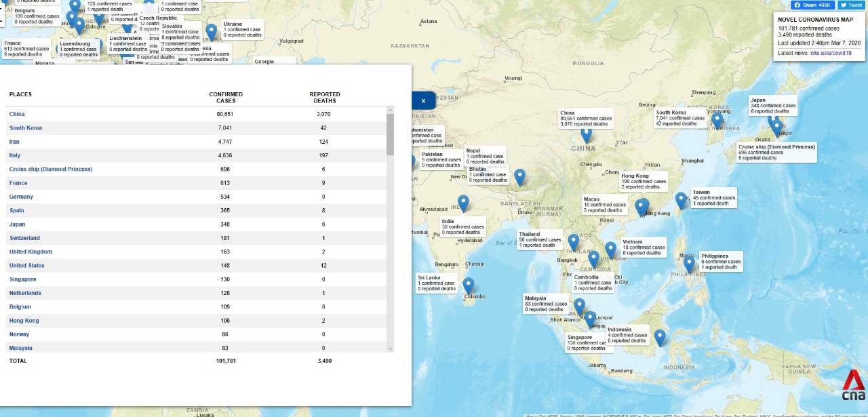868x417 pixels.
Task: Close the places table with X button
Action: tap(423, 100)
